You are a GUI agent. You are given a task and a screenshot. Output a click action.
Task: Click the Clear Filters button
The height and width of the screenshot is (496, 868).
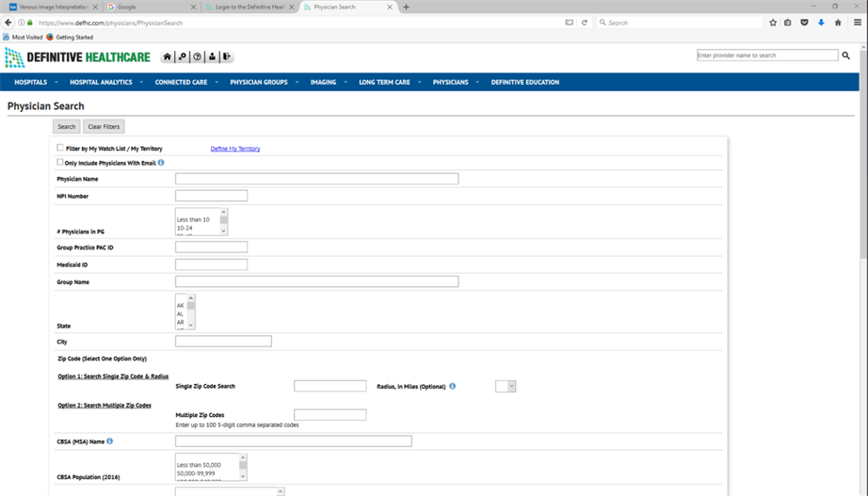point(104,127)
